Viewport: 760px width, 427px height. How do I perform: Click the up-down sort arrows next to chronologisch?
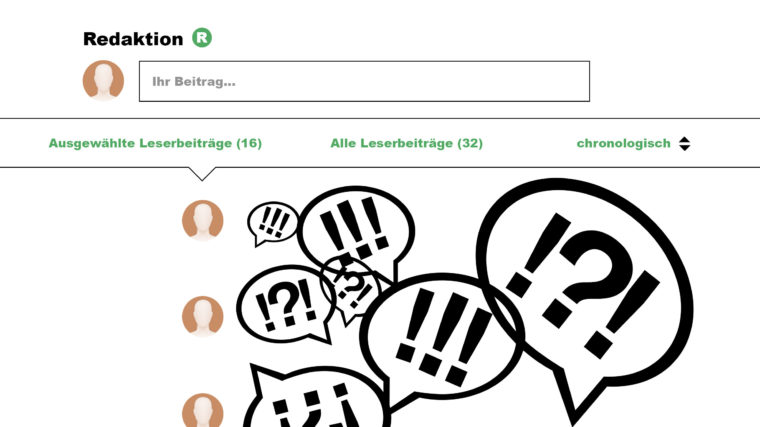pos(684,143)
